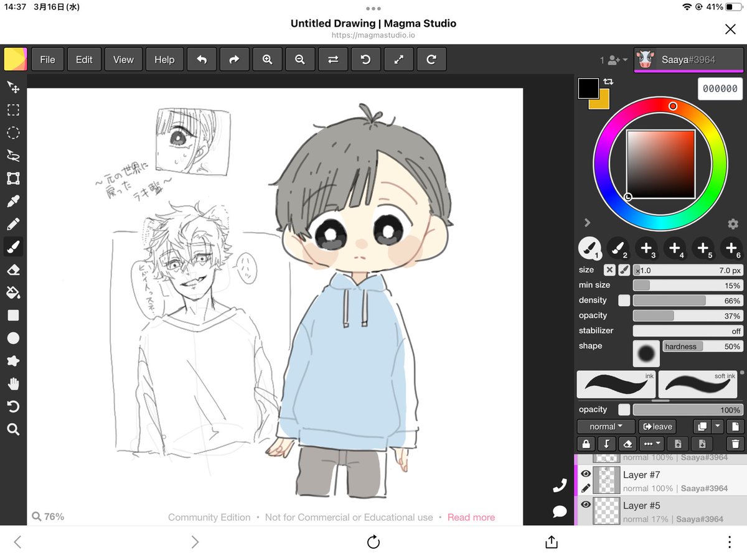The width and height of the screenshot is (747, 560).
Task: Select the lasso selection tool
Action: click(13, 156)
